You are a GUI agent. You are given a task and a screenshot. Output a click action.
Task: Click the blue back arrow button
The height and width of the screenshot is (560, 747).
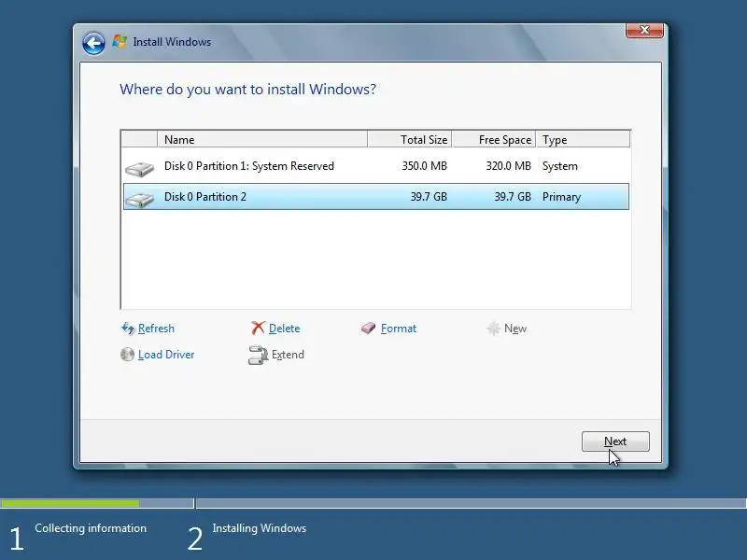point(93,44)
